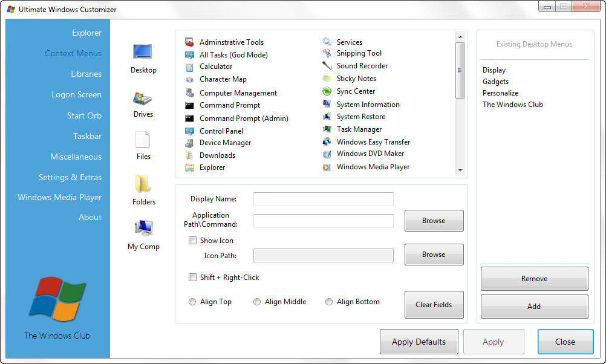Switch to the Logon Screen section
Image resolution: width=606 pixels, height=364 pixels.
coord(76,94)
